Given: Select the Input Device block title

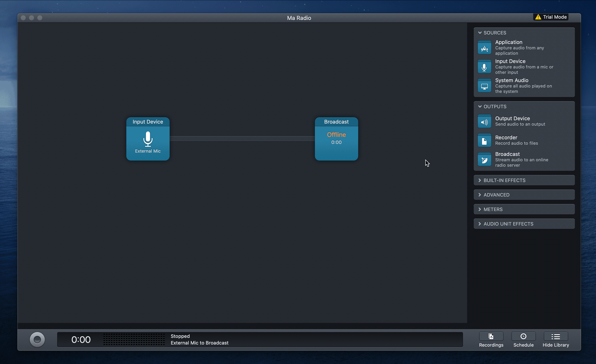Looking at the screenshot, I should 148,122.
